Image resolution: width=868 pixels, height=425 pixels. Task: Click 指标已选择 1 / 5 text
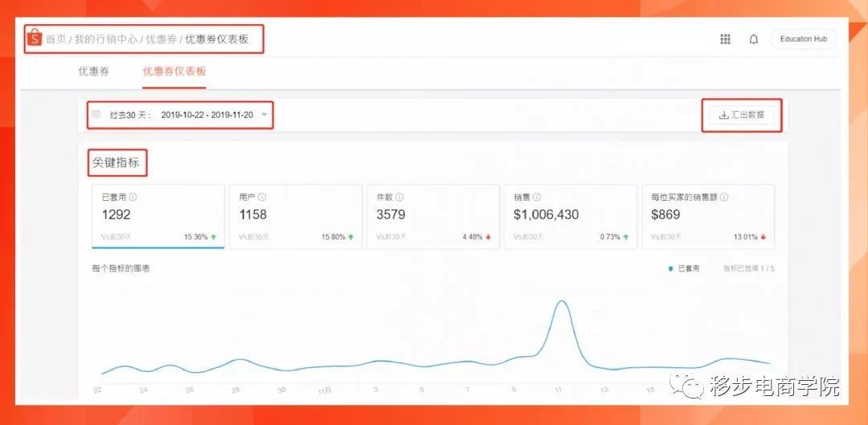[749, 268]
